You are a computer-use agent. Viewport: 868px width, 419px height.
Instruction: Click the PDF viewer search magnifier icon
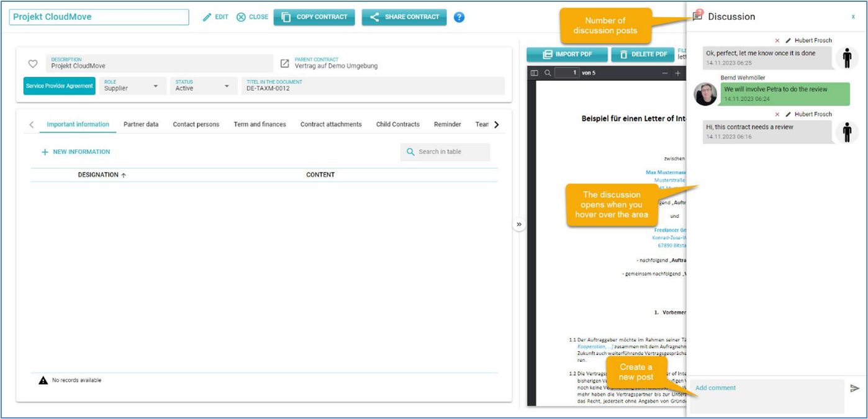548,73
